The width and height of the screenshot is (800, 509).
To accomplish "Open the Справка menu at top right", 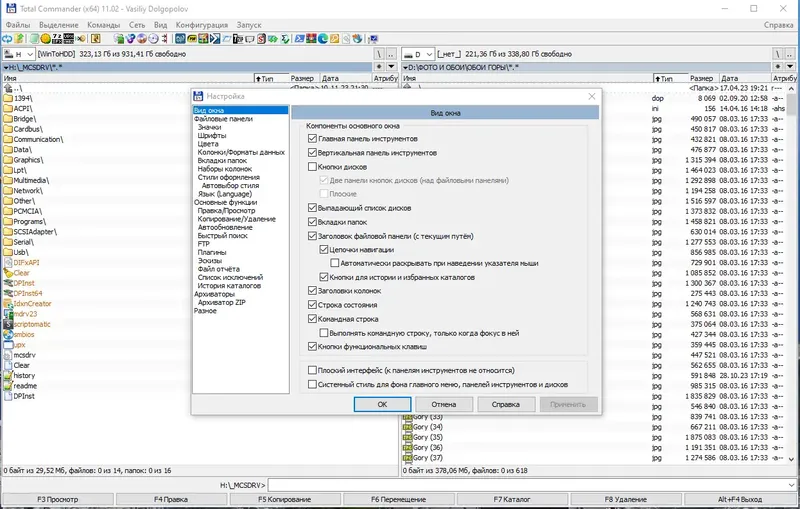I will (778, 24).
